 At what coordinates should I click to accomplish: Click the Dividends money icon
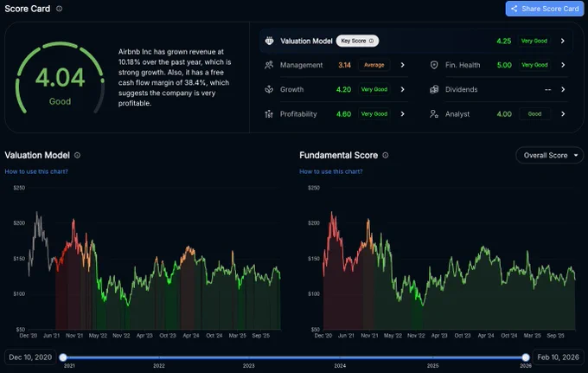[x=434, y=89]
